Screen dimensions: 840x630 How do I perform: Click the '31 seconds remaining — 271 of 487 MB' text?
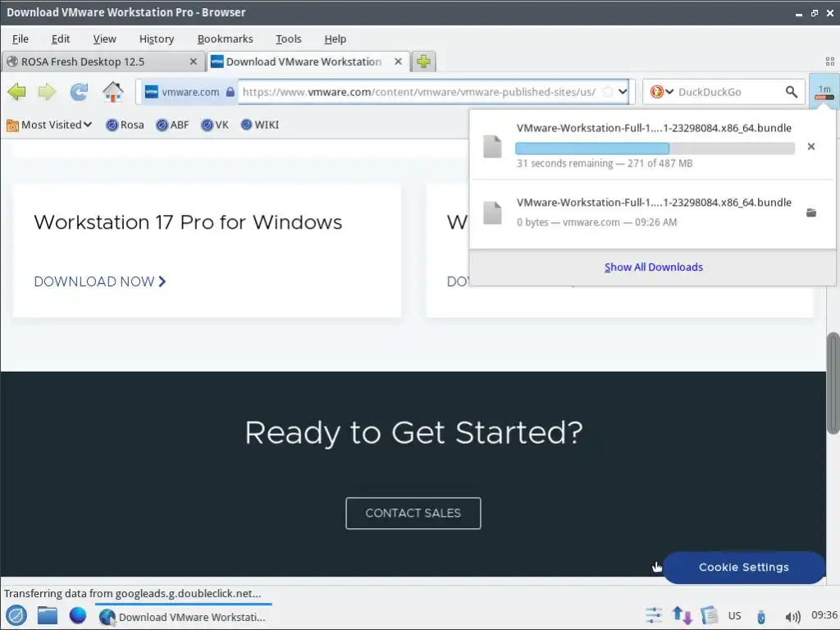point(605,163)
